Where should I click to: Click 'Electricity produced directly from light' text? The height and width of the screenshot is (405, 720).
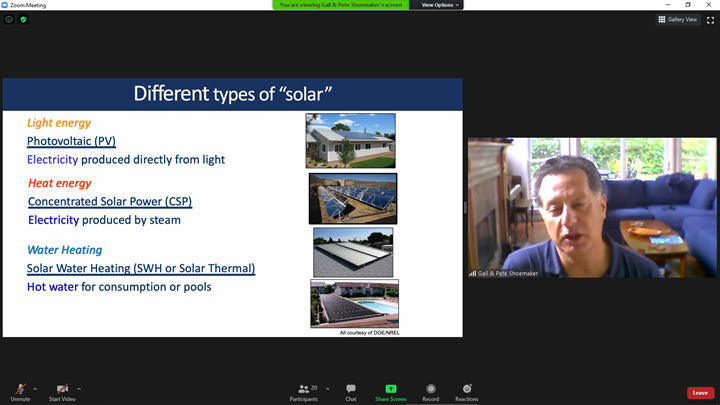coord(126,160)
